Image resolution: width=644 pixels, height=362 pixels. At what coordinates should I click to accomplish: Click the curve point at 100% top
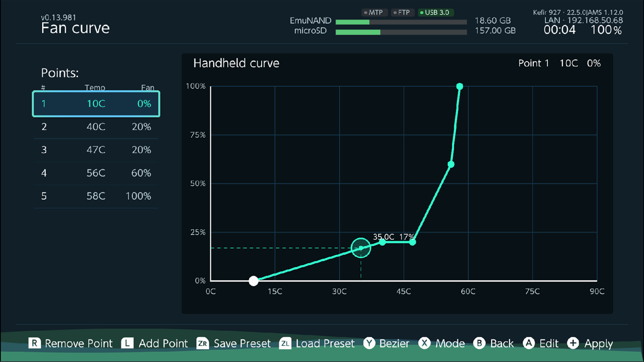459,86
